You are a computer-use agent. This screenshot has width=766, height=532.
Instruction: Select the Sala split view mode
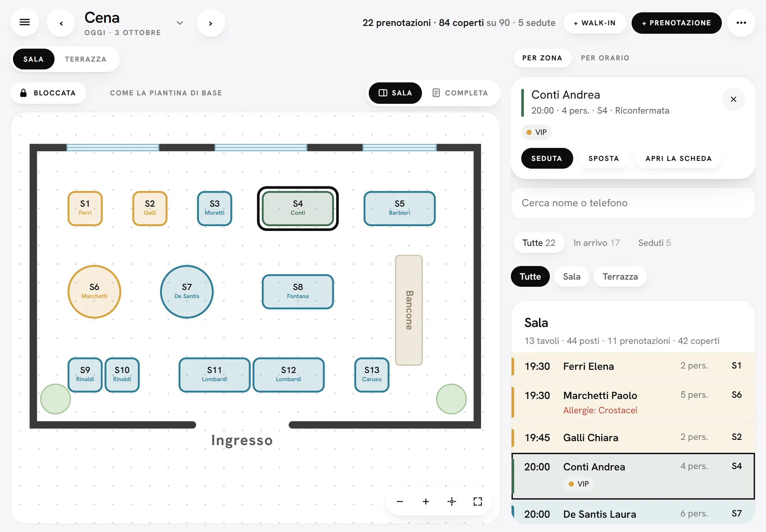coord(395,93)
